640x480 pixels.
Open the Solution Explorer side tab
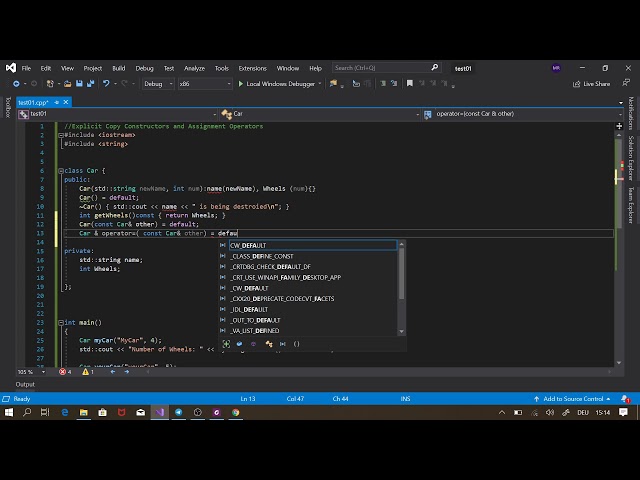click(x=631, y=158)
